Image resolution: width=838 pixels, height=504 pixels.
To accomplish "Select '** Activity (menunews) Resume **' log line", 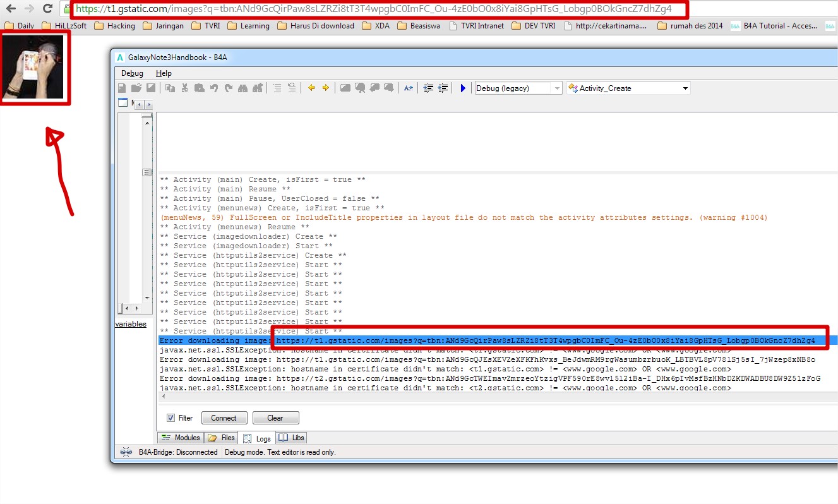I will tap(234, 227).
